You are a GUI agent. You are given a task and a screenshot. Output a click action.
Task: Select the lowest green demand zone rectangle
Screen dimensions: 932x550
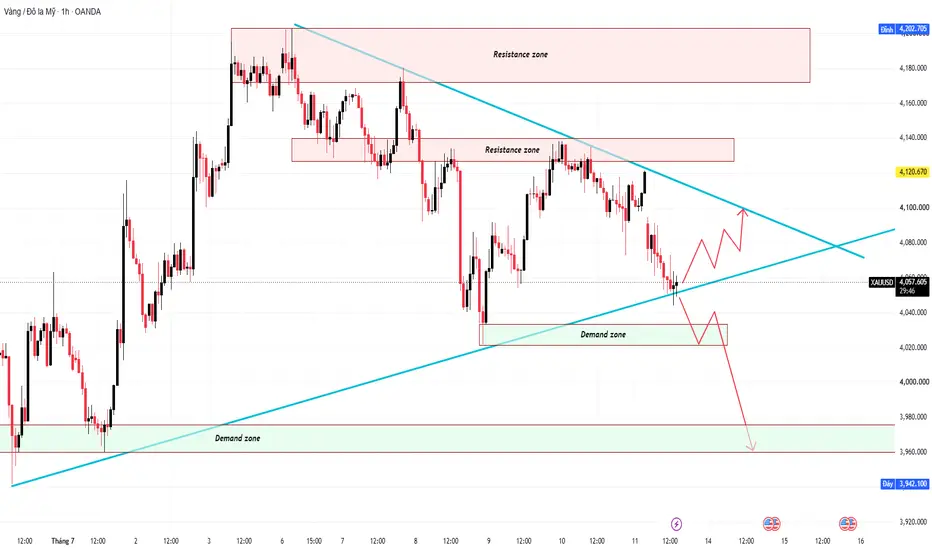click(447, 439)
